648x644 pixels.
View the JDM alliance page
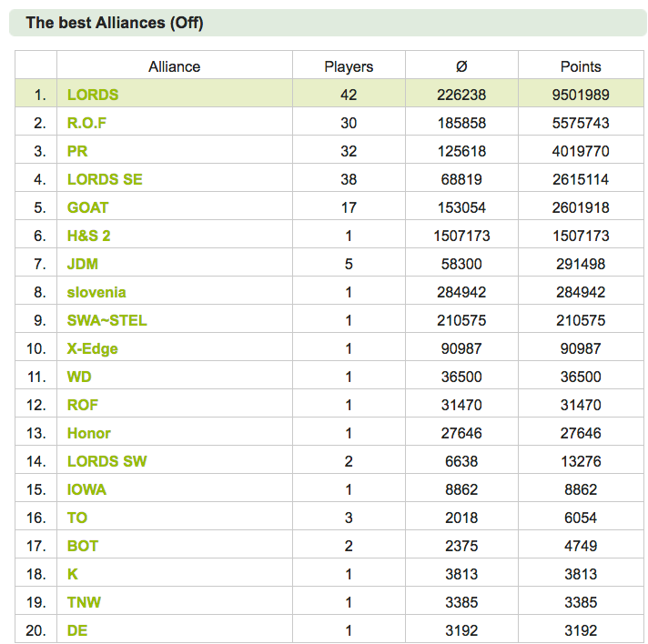pyautogui.click(x=82, y=264)
